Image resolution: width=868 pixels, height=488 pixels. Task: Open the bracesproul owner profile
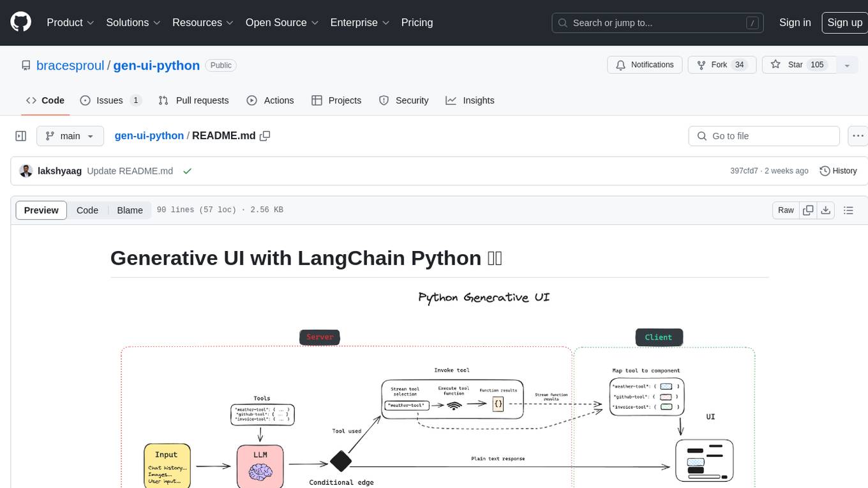point(70,65)
